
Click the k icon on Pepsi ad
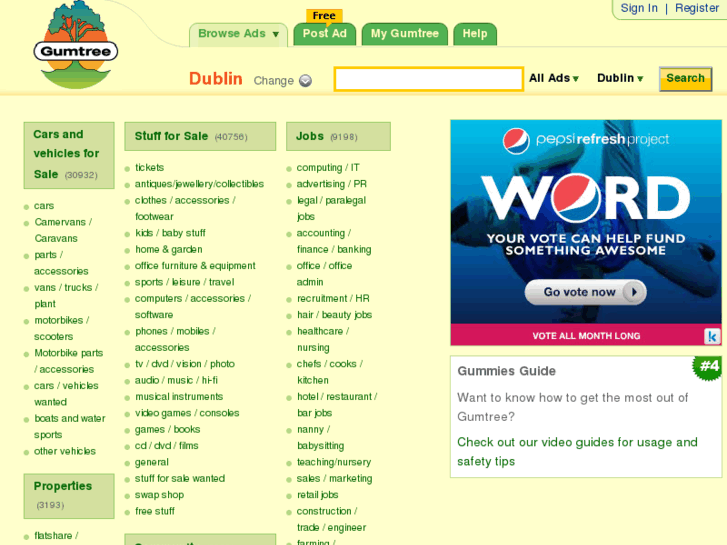(712, 336)
